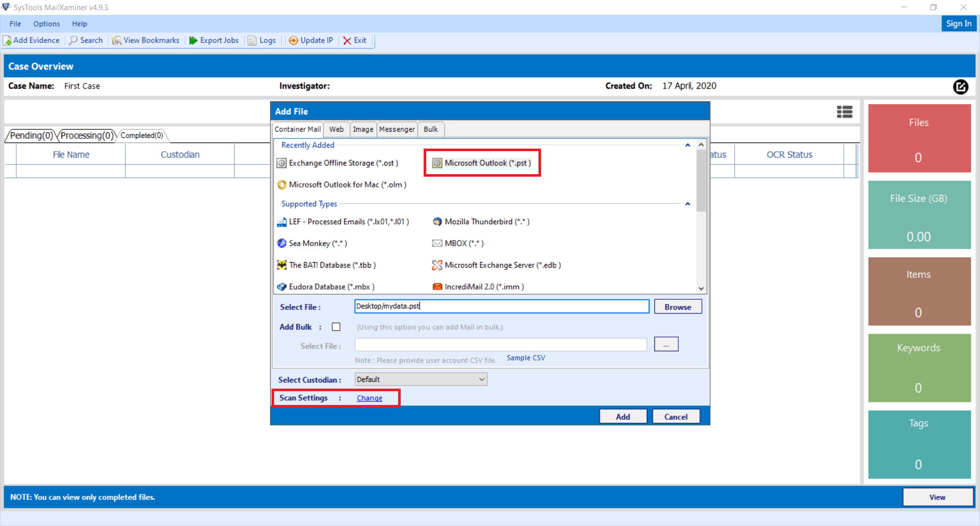Screen dimensions: 980x526
Task: Switch to the Messenger tab
Action: pos(397,129)
